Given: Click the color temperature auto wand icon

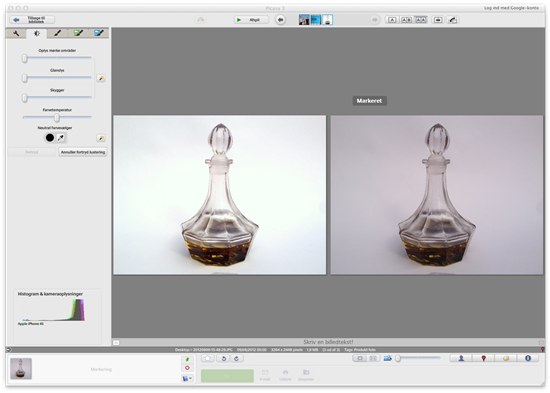Looking at the screenshot, I should [101, 138].
